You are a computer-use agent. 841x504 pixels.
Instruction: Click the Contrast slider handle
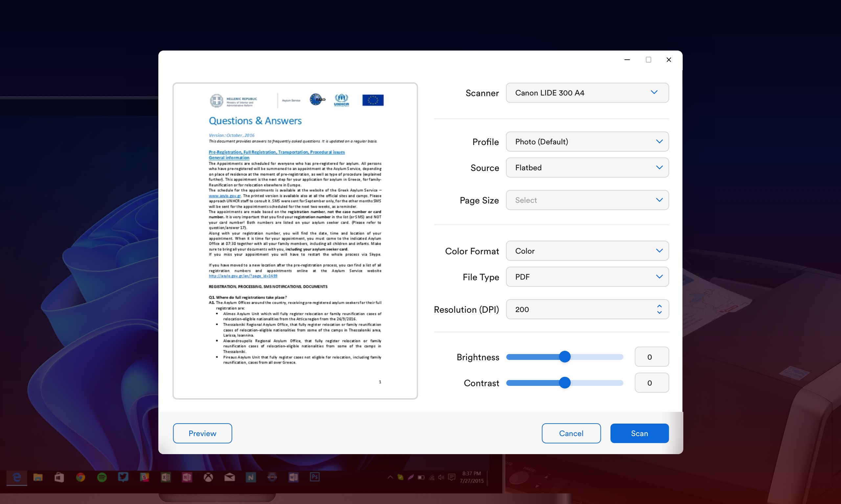(x=565, y=383)
